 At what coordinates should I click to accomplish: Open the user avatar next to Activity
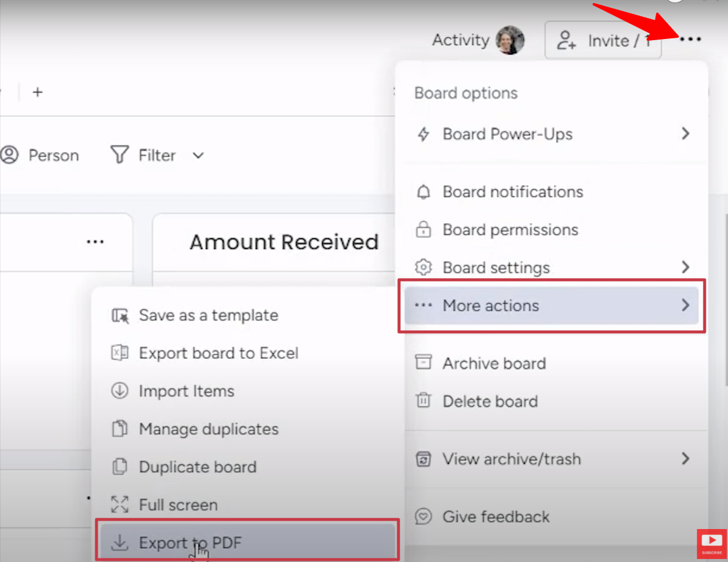pos(510,40)
